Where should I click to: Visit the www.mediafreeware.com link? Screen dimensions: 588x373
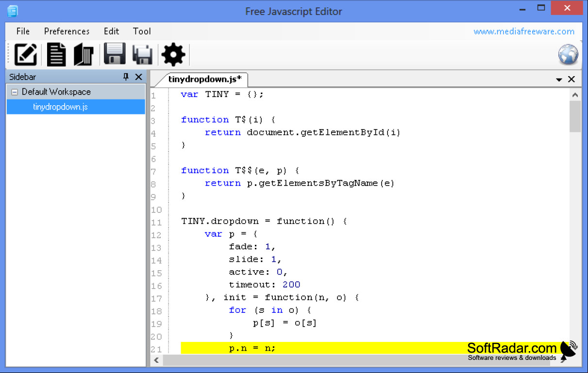tap(524, 32)
